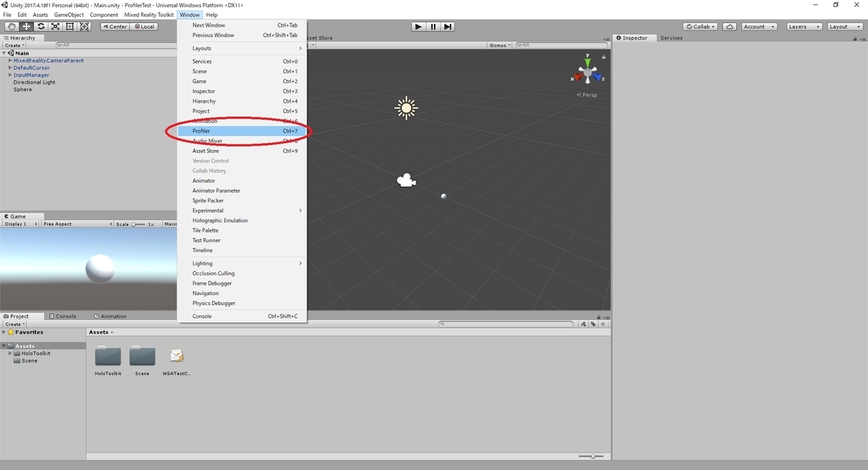Open the Mixed Reality Toolkit menu
Screen dimensions: 868x470
click(149, 14)
